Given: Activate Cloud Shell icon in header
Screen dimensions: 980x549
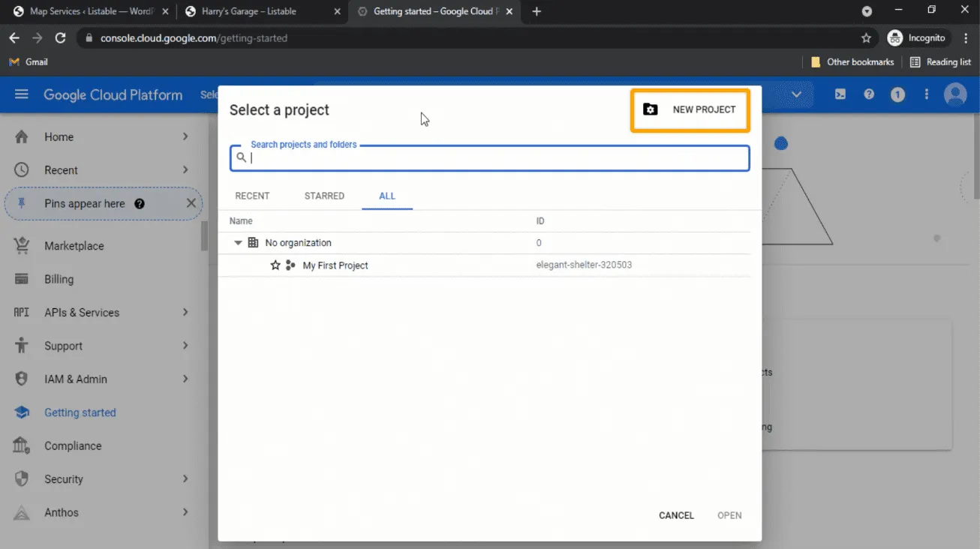Looking at the screenshot, I should 840,94.
